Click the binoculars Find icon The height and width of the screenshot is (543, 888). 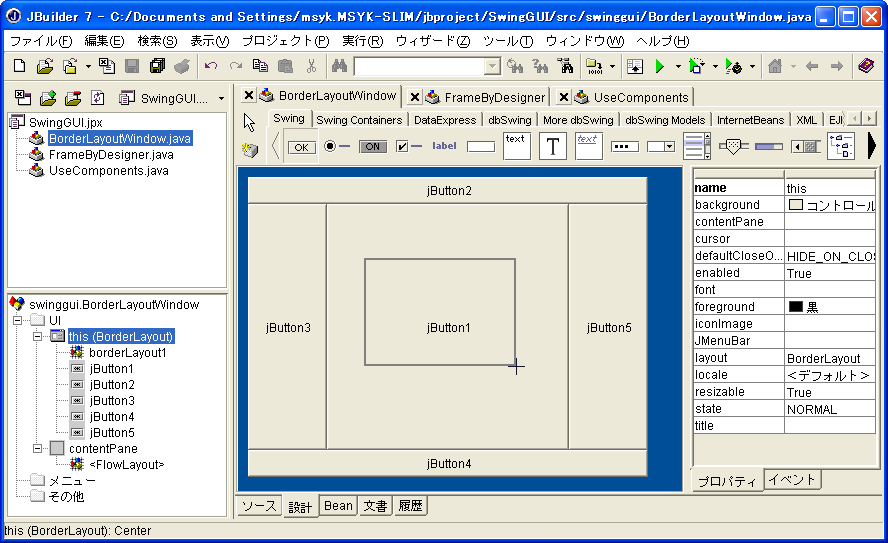[x=339, y=67]
